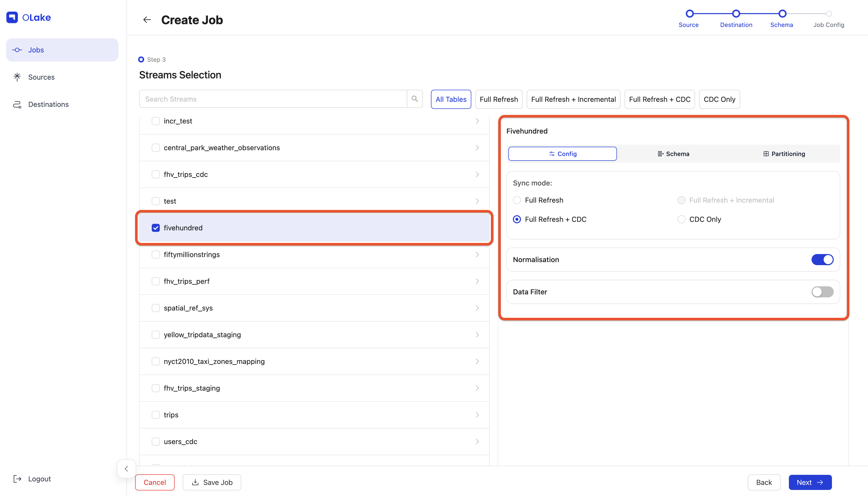
Task: Select the CDC Only sync mode radio
Action: click(x=681, y=219)
